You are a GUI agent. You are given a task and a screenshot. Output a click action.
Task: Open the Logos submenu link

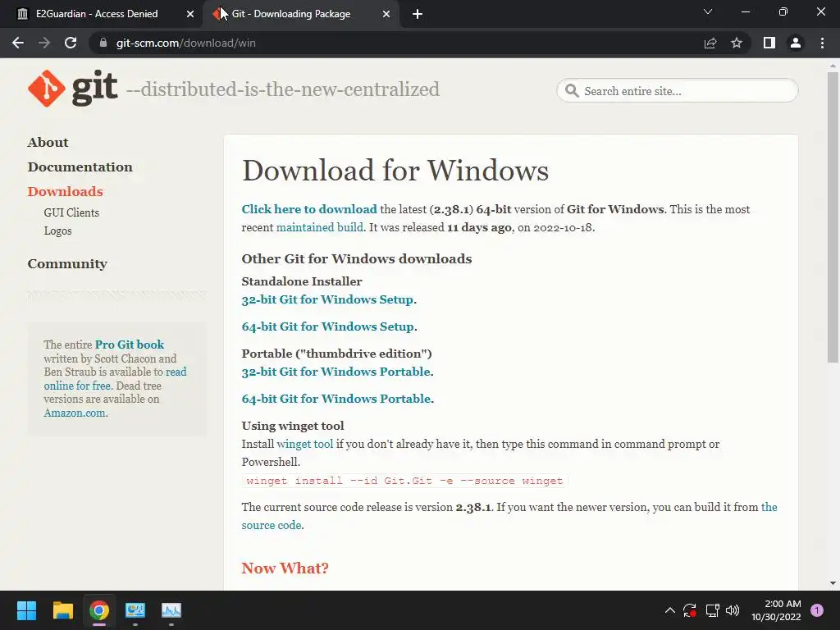click(57, 231)
